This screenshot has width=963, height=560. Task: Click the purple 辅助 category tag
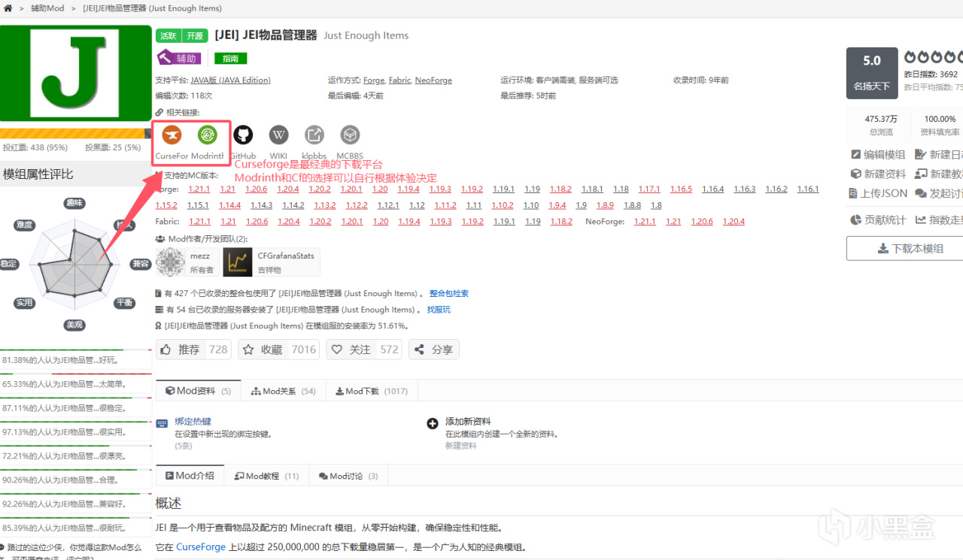178,58
